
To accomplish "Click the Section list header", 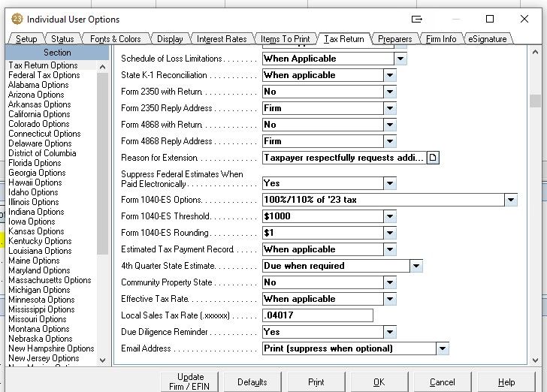I will tap(57, 53).
